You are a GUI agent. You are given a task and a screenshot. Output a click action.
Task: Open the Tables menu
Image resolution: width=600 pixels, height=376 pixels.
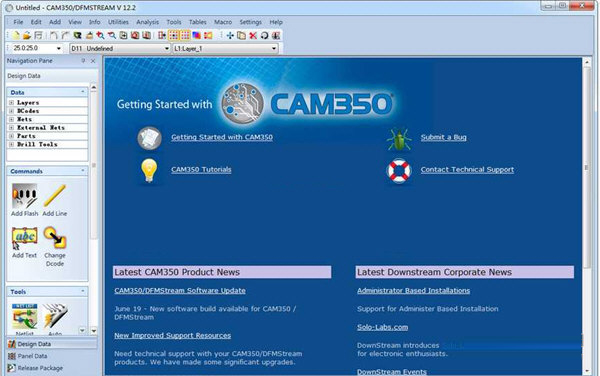(x=197, y=22)
